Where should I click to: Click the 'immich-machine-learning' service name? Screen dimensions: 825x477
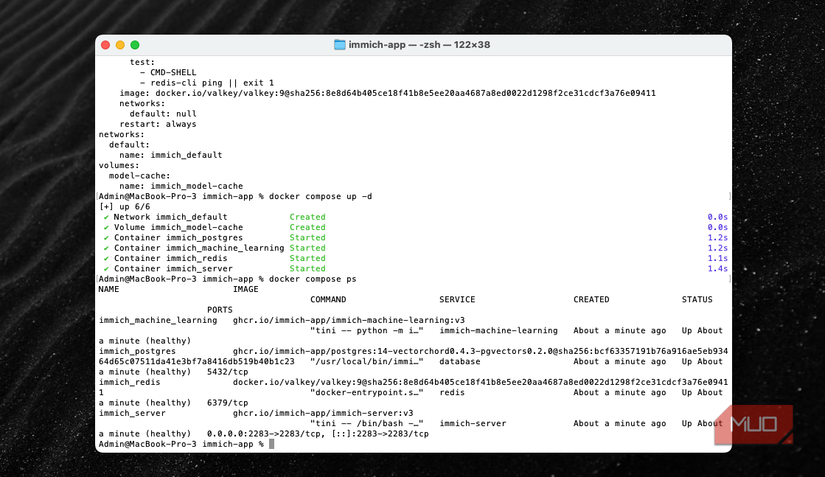point(498,330)
